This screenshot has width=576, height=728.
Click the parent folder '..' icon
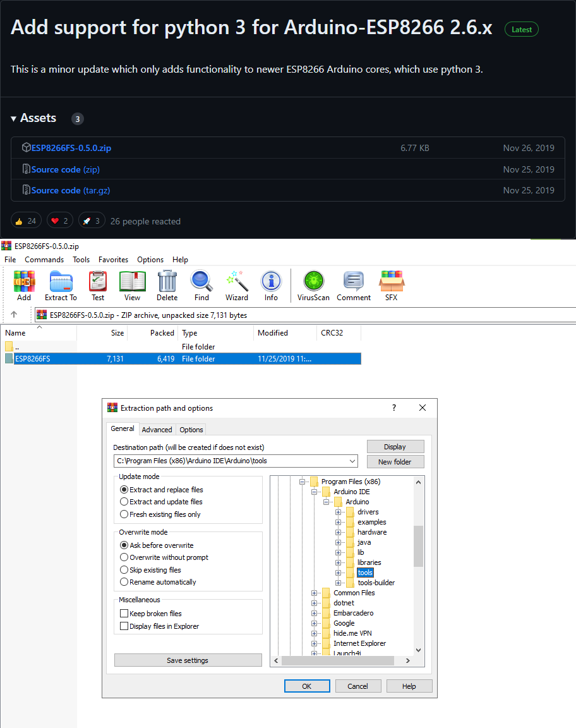coord(9,346)
